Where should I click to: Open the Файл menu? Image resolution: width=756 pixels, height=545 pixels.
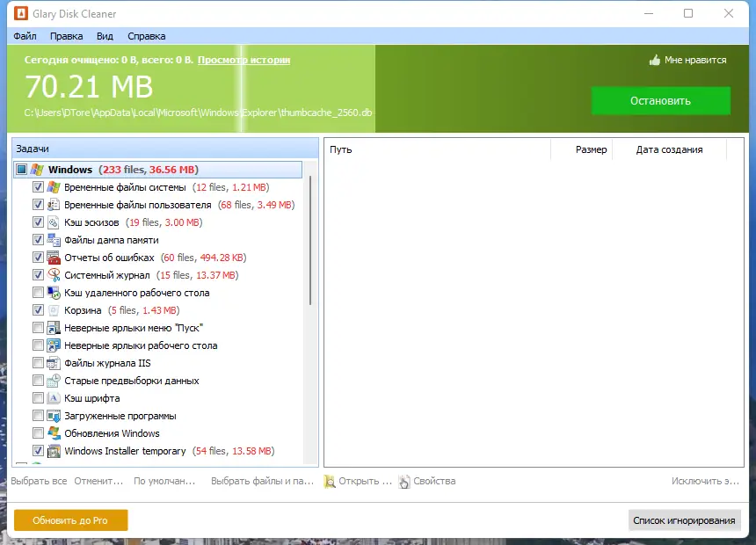(25, 36)
